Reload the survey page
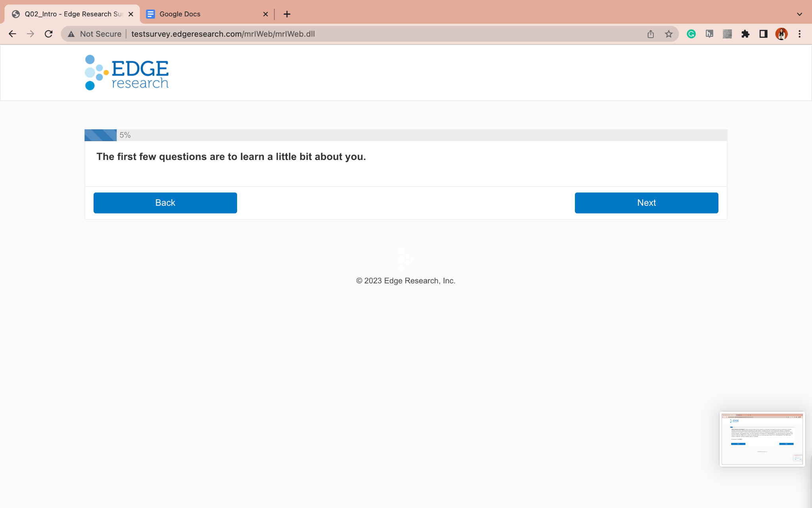This screenshot has width=812, height=508. point(49,34)
